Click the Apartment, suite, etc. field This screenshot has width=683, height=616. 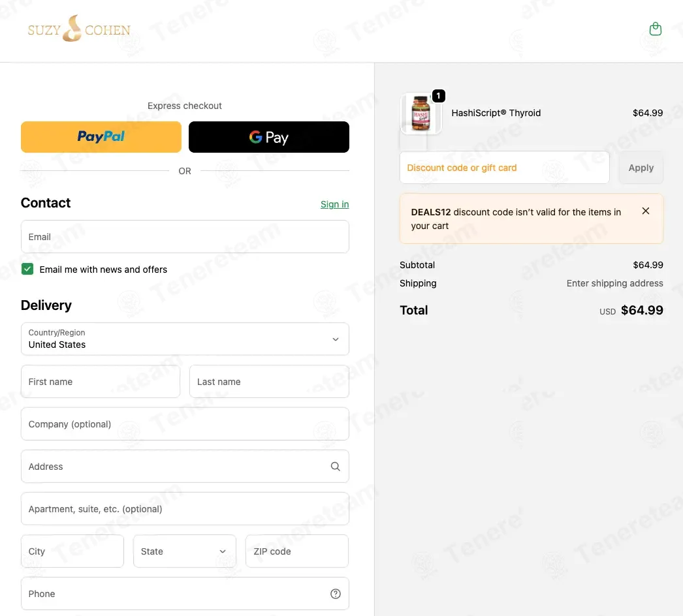pos(185,509)
